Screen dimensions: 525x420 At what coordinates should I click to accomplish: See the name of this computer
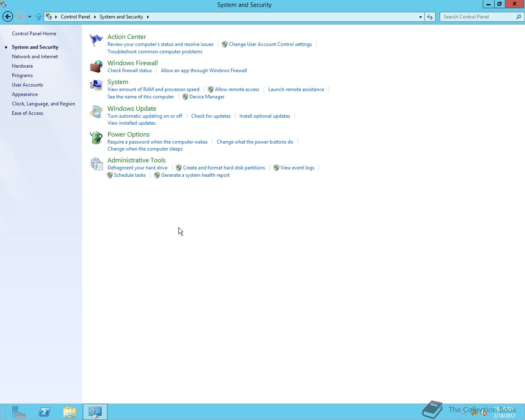click(x=141, y=97)
